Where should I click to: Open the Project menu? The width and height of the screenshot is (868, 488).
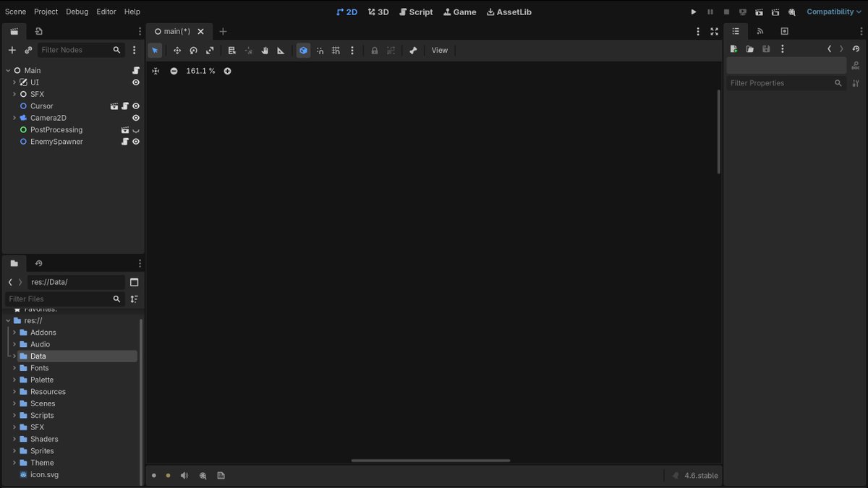coord(46,12)
